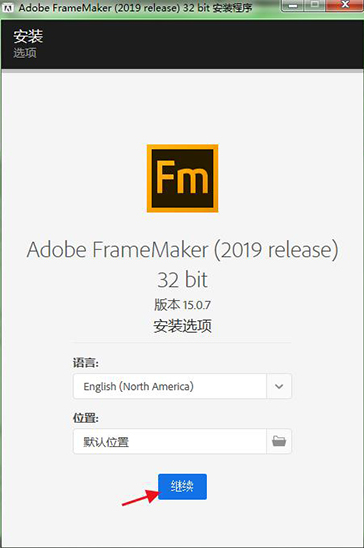Click the 安装选项 heading text
The width and height of the screenshot is (364, 548).
point(182,326)
